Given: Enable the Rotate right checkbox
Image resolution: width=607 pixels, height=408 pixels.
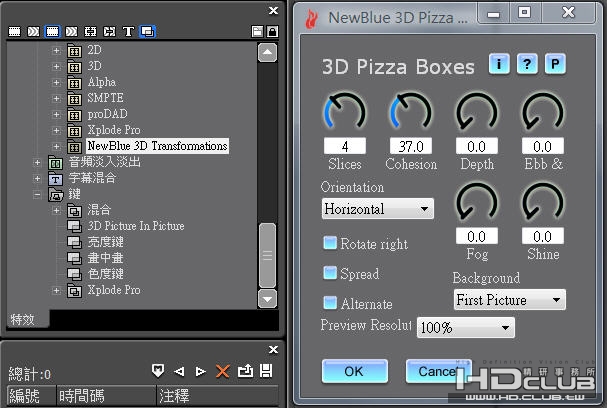Looking at the screenshot, I should pyautogui.click(x=330, y=243).
